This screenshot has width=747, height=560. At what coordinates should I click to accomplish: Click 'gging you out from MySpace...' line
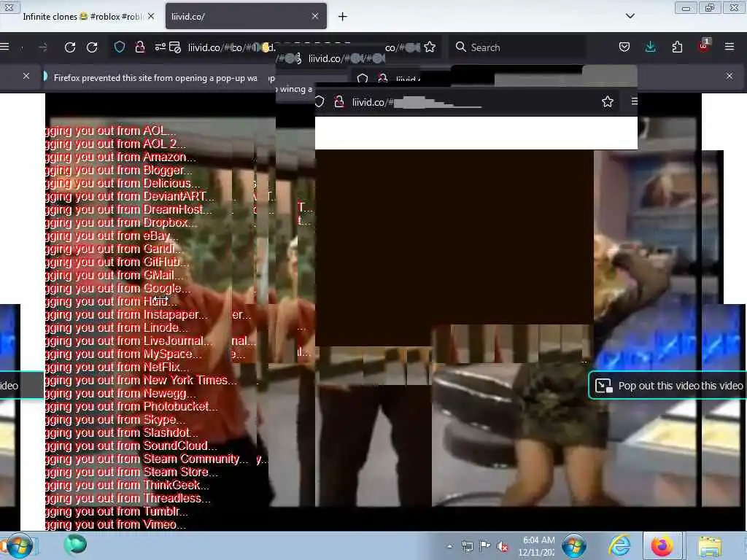click(124, 354)
